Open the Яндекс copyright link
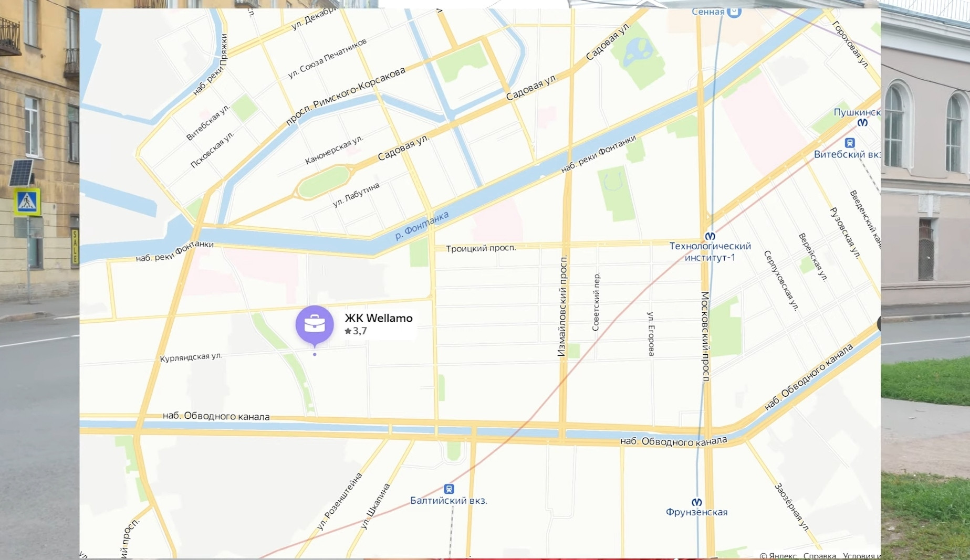The image size is (970, 560). [778, 556]
